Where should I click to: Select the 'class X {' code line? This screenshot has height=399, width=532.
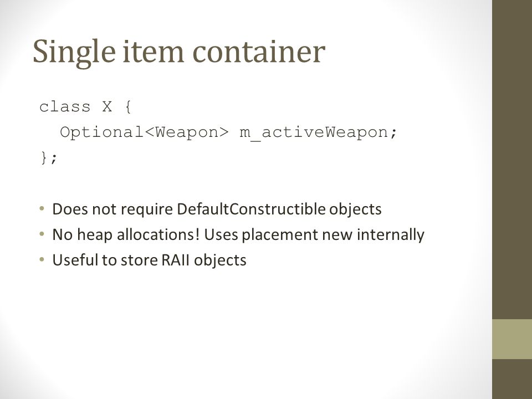click(x=85, y=107)
